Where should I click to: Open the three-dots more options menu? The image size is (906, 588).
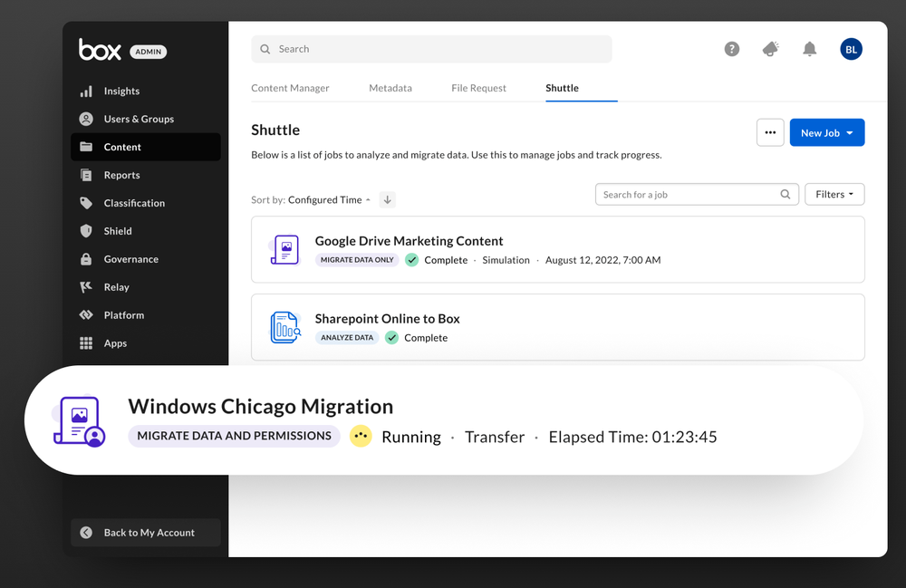coord(770,133)
